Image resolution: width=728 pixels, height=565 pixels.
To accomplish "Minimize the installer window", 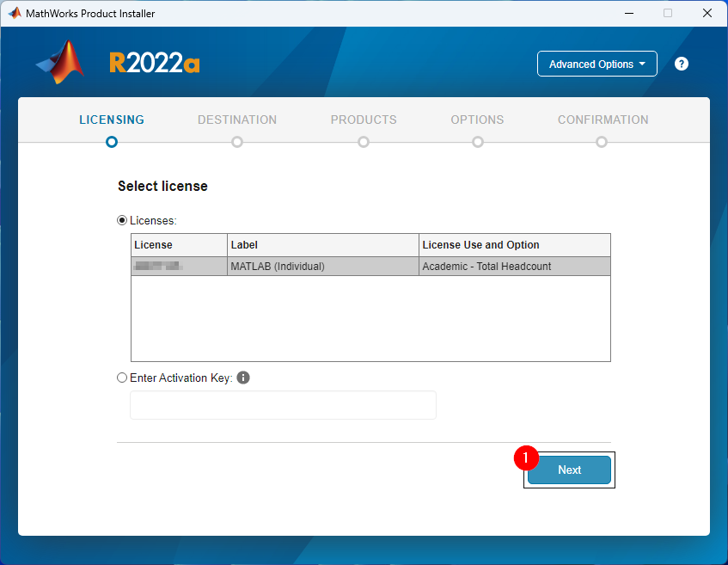I will click(x=629, y=13).
